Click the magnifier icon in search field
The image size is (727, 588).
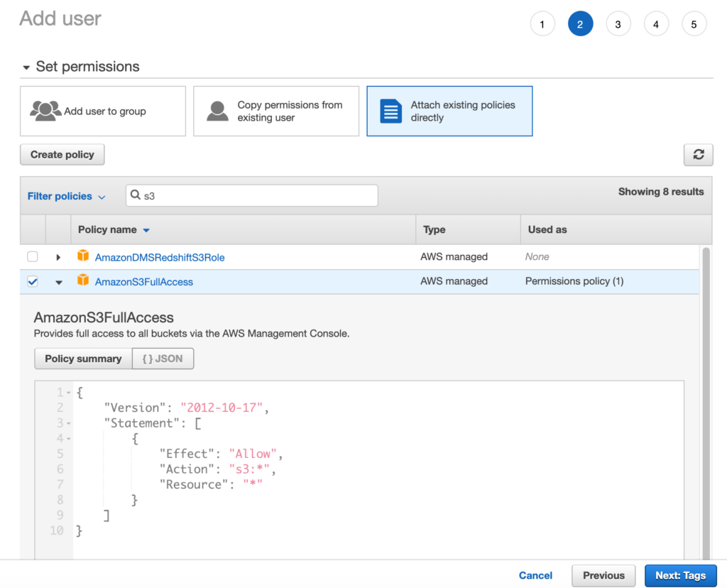[x=136, y=195]
